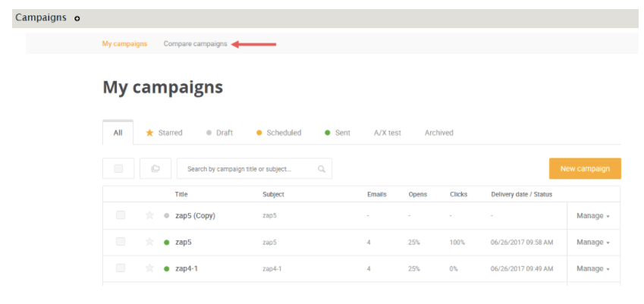Toggle the select-all checkbox
The image size is (644, 304).
click(x=118, y=168)
